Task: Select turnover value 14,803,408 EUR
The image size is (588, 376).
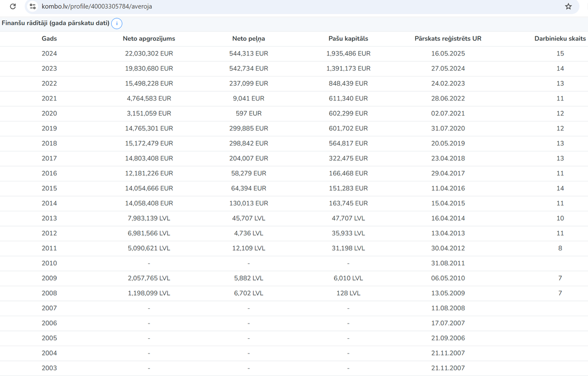Action: [x=149, y=158]
